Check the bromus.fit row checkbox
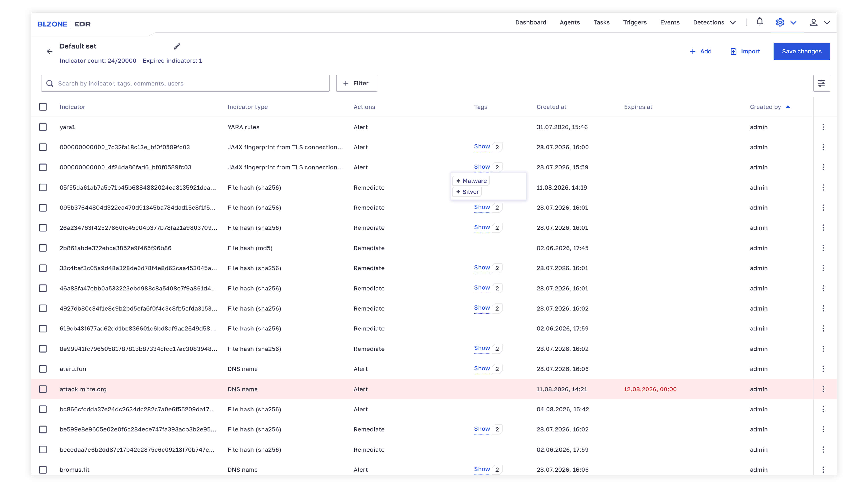The image size is (868, 488). [43, 470]
